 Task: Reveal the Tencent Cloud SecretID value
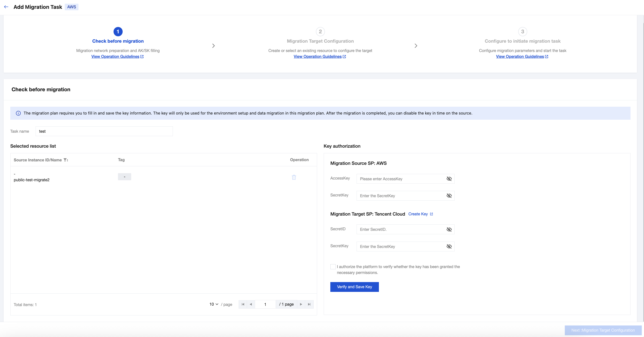449,230
